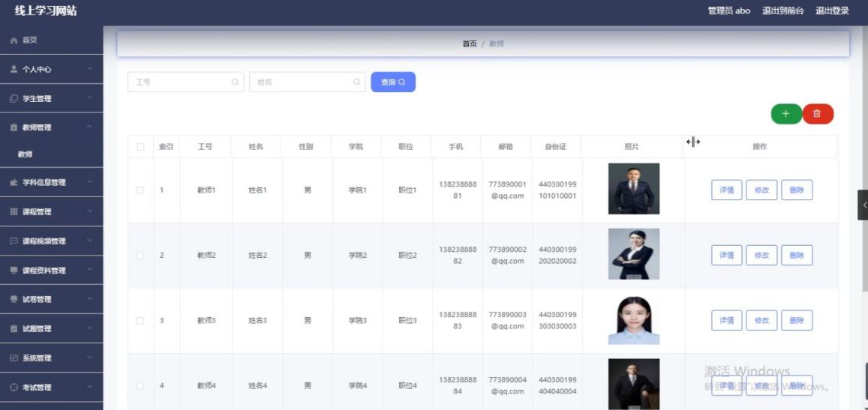Viewport: 868px width, 410px height.
Task: Click 首页 in the breadcrumb
Action: coord(470,43)
